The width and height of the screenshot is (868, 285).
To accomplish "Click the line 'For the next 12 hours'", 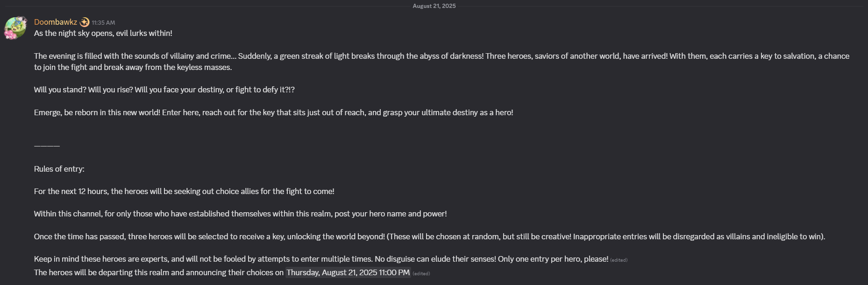I will click(184, 191).
